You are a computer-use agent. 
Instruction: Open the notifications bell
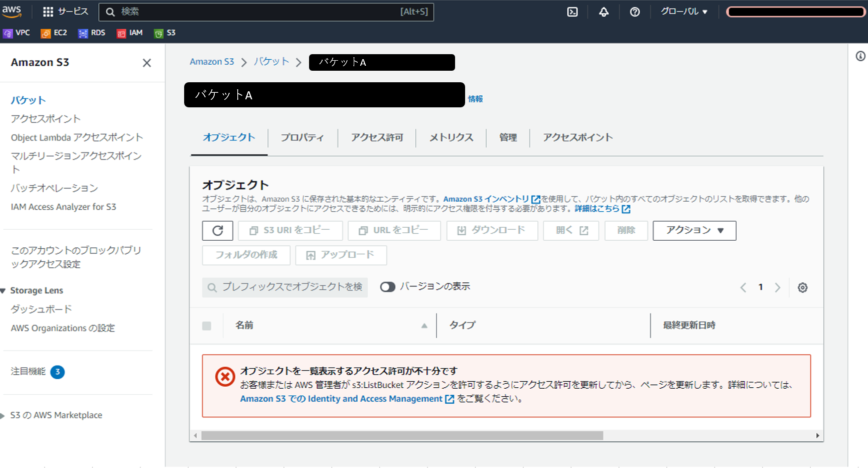[x=603, y=12]
